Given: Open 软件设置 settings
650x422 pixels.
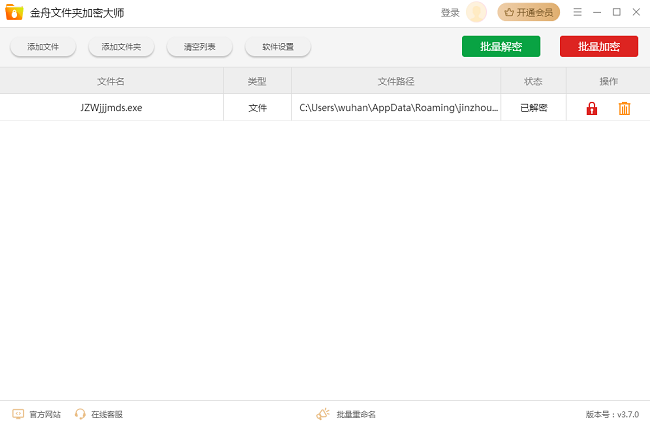Looking at the screenshot, I should pyautogui.click(x=278, y=47).
